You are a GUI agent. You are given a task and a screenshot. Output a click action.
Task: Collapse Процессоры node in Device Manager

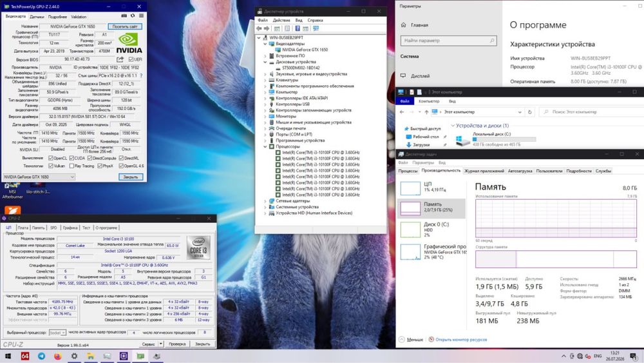click(x=265, y=146)
